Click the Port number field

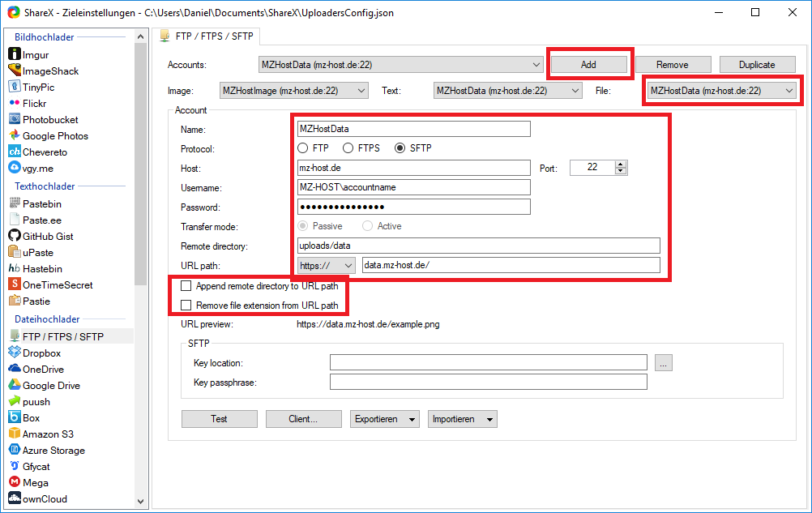(592, 167)
